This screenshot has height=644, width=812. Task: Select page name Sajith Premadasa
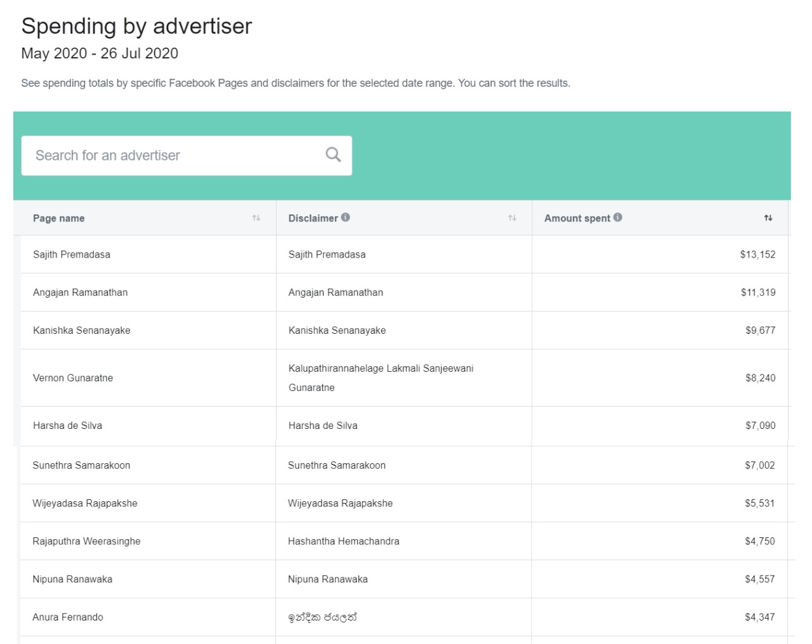pos(72,254)
